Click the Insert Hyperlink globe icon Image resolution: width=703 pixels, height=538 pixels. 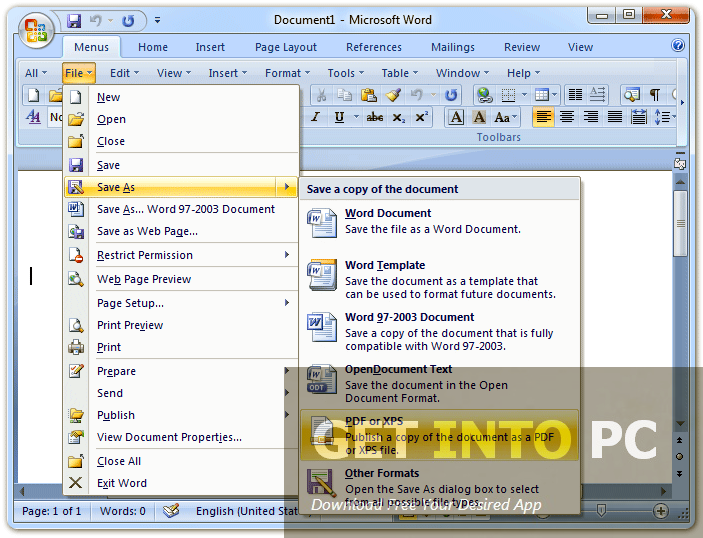coord(485,95)
